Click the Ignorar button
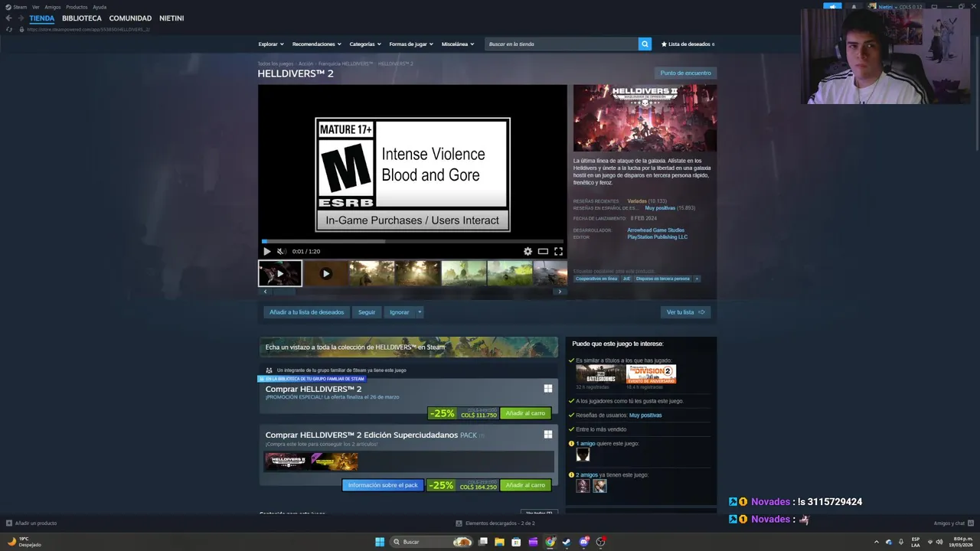This screenshot has width=980, height=551. [400, 312]
